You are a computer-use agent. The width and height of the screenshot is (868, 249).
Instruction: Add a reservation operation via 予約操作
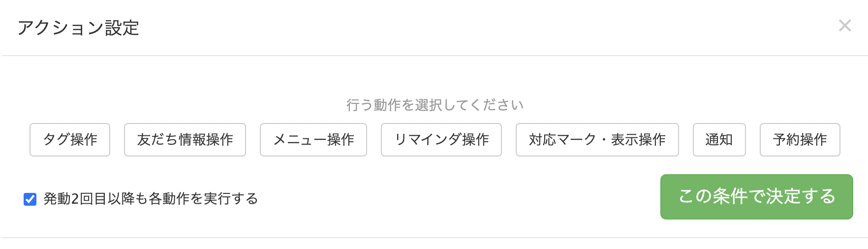click(800, 140)
